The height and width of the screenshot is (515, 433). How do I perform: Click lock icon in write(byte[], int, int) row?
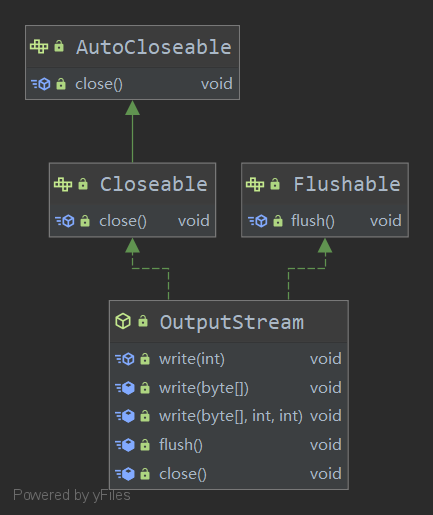click(x=145, y=416)
